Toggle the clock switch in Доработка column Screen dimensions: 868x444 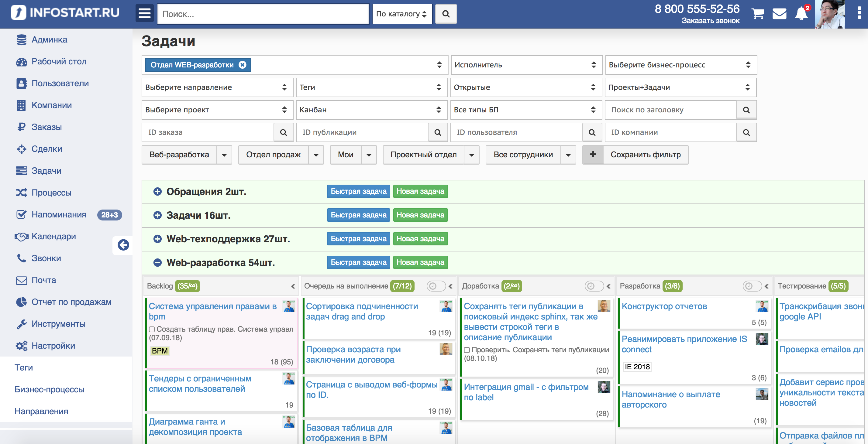point(594,286)
